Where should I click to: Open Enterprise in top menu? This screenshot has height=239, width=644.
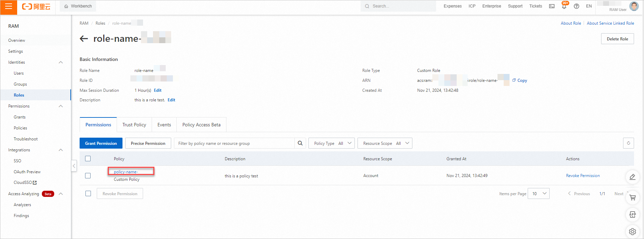pos(492,6)
